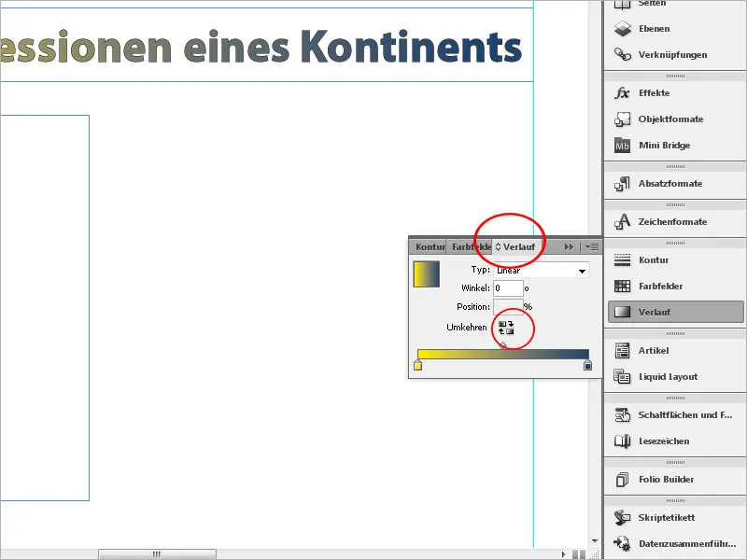Click the scroll-right arrow at the bottom
747x560 pixels.
point(564,554)
